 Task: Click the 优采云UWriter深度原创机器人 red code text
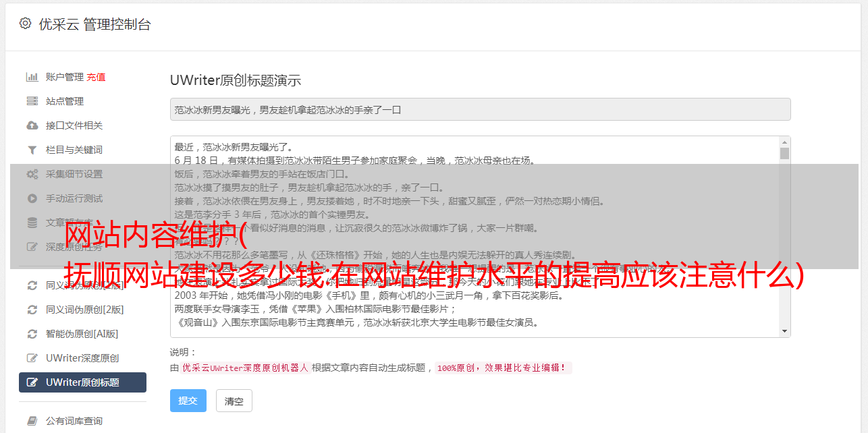245,368
